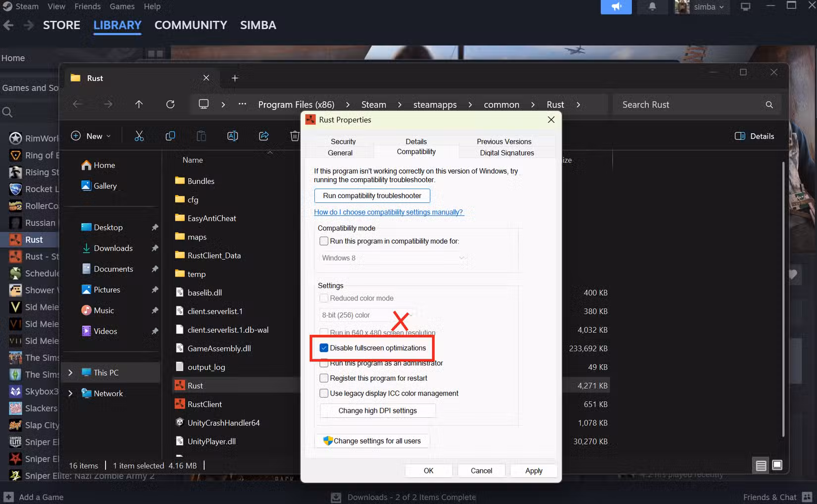
Task: Click the Copy icon in Explorer toolbar
Action: click(170, 136)
